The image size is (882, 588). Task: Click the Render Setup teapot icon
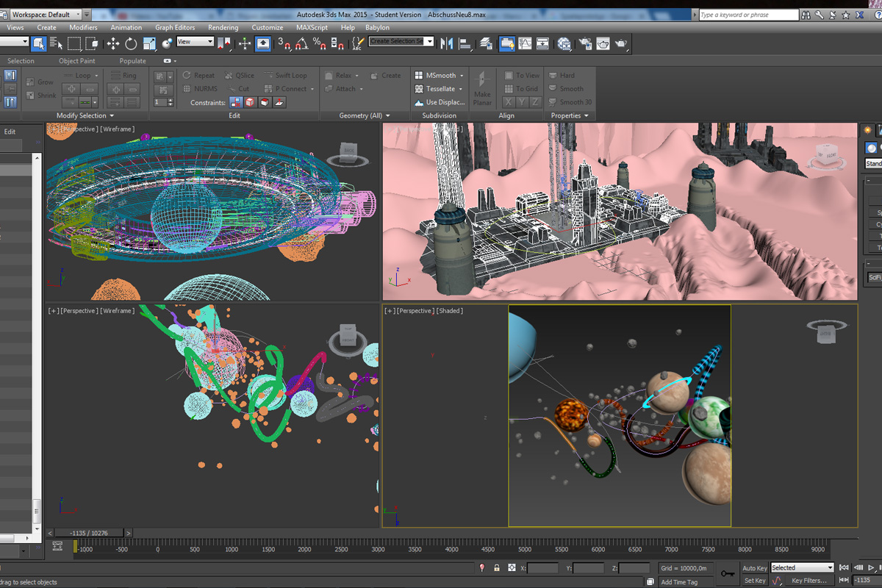(x=584, y=44)
